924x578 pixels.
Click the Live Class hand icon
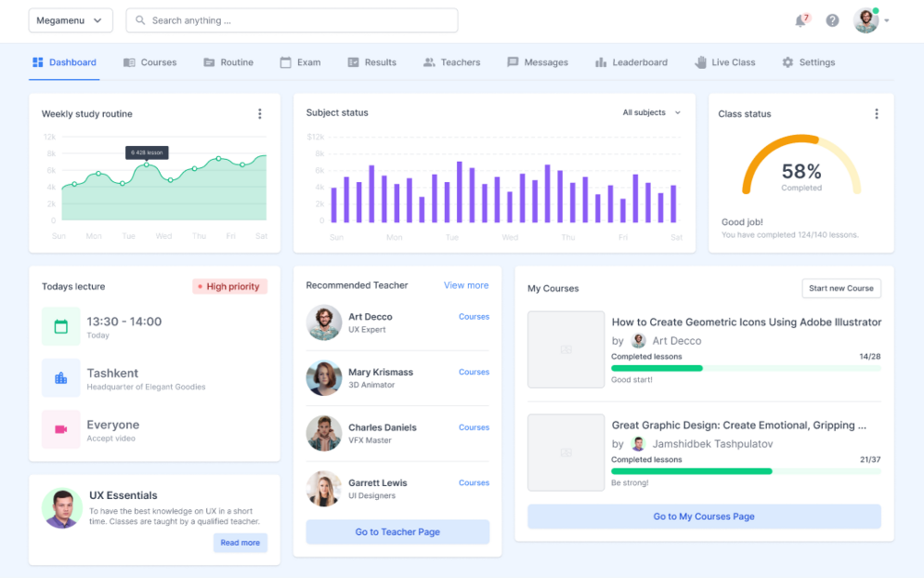click(700, 62)
